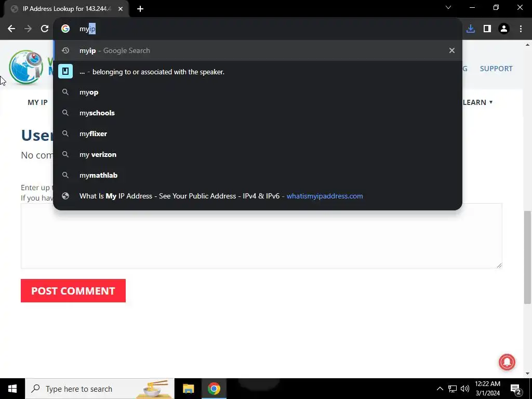Screen dimensions: 532x399
Task: Open a new tab with the plus button
Action: pos(140,9)
